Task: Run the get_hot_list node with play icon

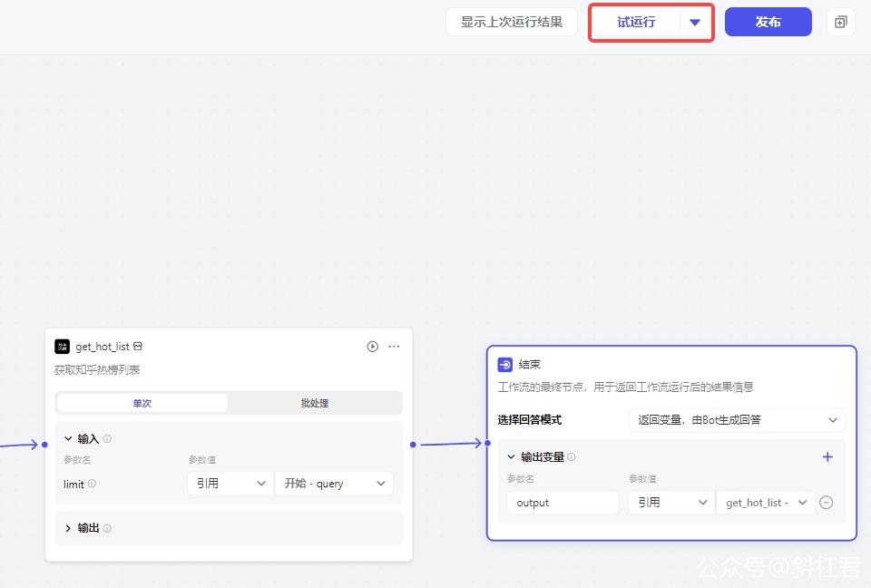Action: pos(373,347)
